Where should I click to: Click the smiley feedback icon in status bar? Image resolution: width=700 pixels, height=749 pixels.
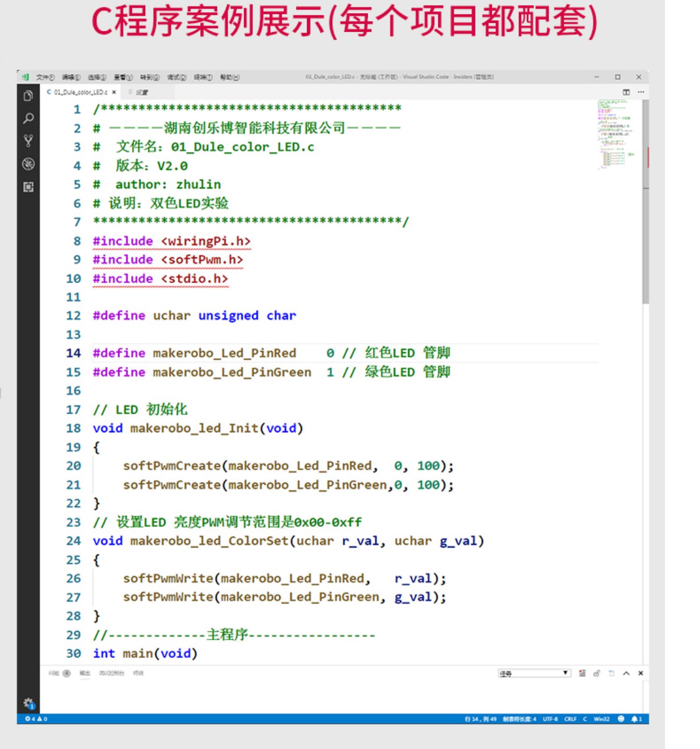pos(621,719)
